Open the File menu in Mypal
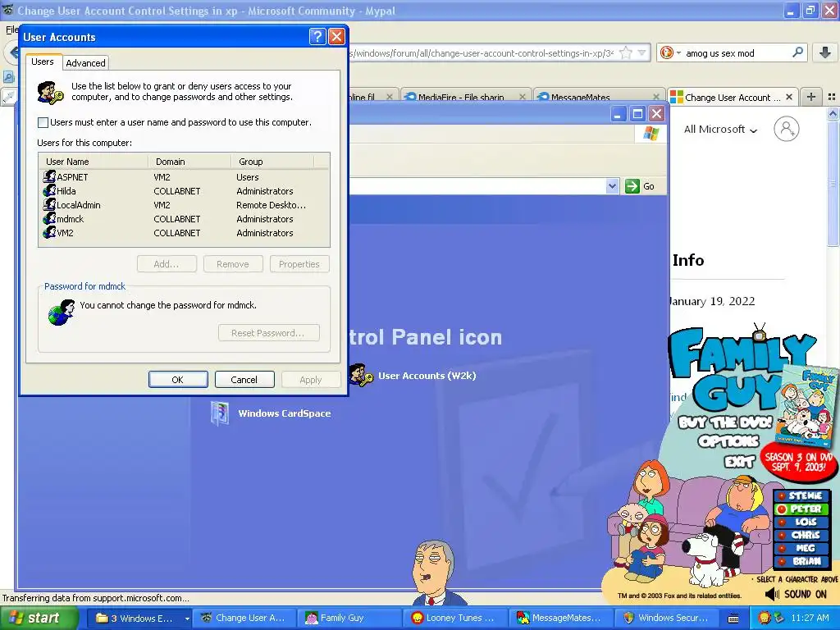This screenshot has height=630, width=840. point(11,30)
